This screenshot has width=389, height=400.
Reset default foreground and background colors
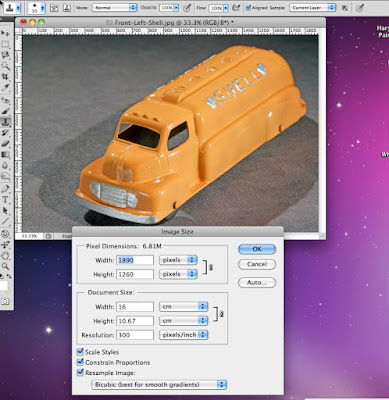coord(2,276)
